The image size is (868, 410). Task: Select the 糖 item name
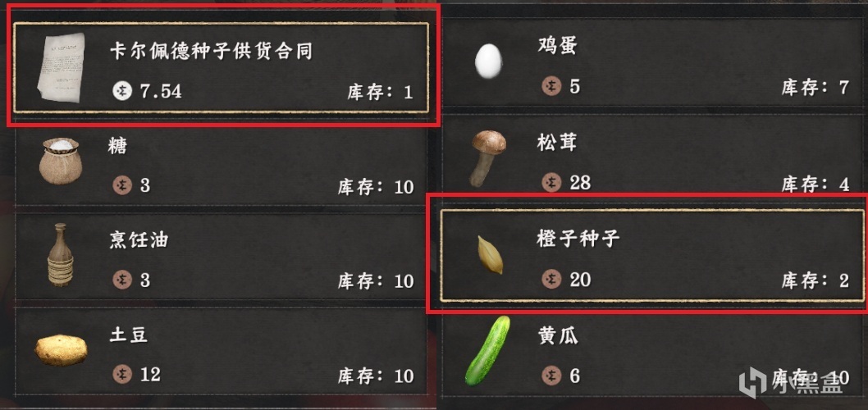click(119, 146)
